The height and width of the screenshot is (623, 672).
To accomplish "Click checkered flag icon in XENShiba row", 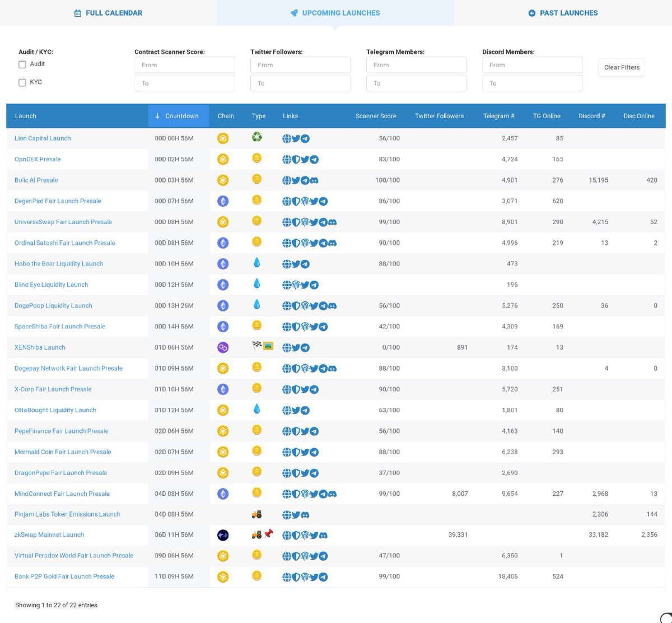I will 257,346.
